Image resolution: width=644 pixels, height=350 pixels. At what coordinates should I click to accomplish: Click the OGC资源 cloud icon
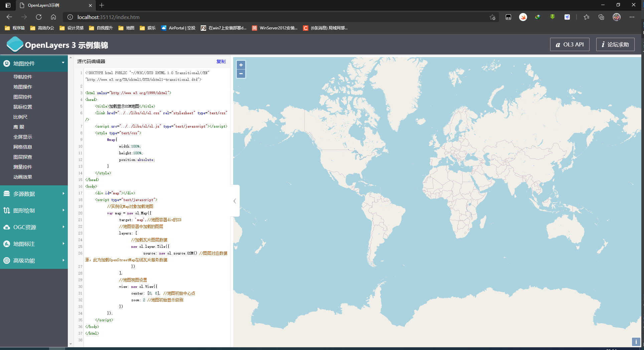tap(7, 227)
